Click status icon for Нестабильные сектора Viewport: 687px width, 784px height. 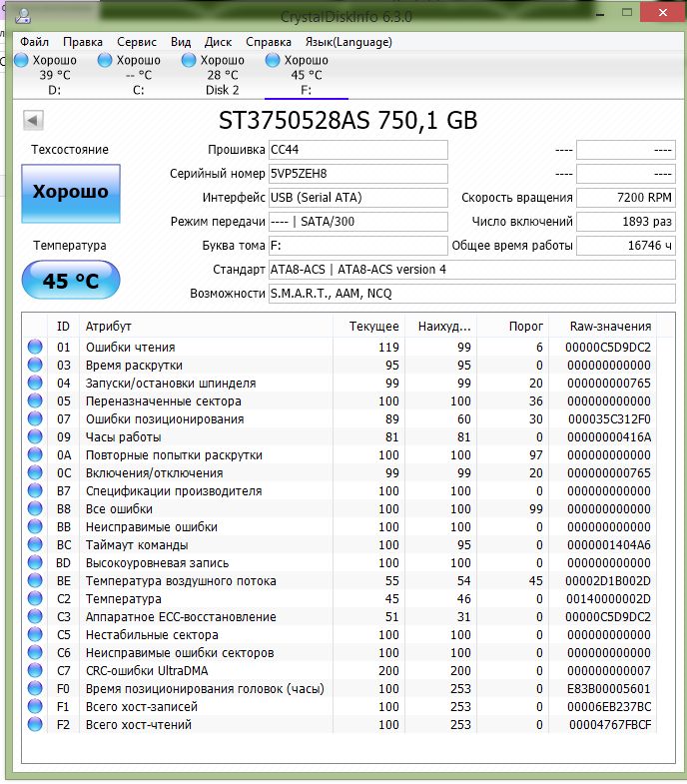click(35, 634)
